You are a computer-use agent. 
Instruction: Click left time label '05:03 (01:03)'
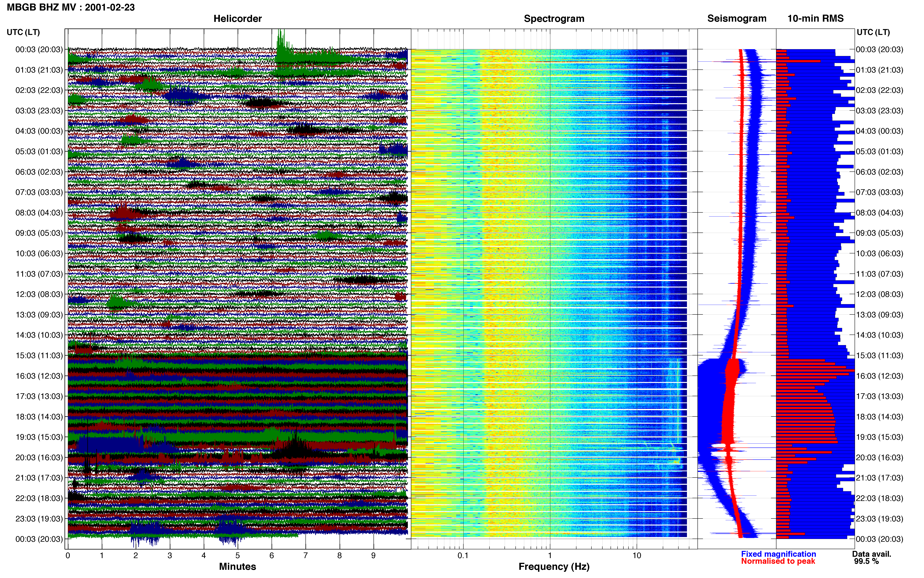point(39,151)
